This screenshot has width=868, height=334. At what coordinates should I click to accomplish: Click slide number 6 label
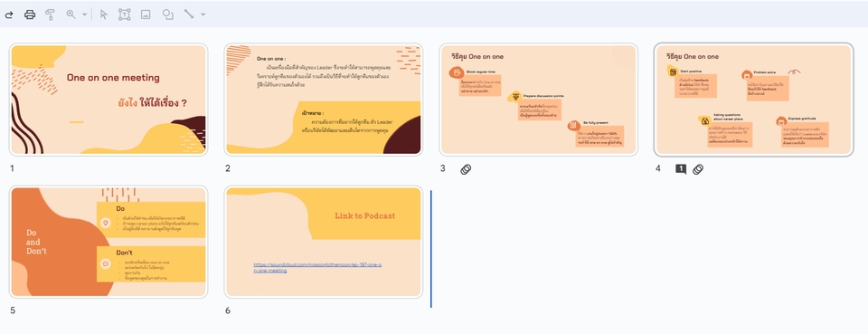[228, 310]
